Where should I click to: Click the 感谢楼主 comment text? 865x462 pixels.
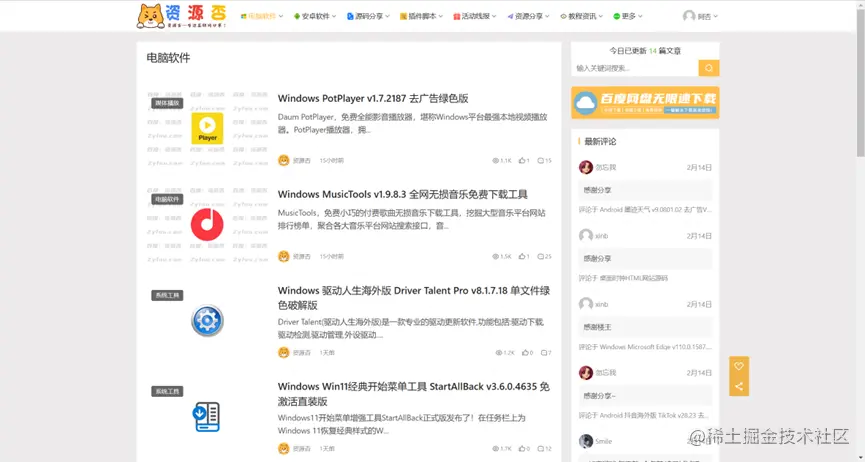(x=597, y=327)
